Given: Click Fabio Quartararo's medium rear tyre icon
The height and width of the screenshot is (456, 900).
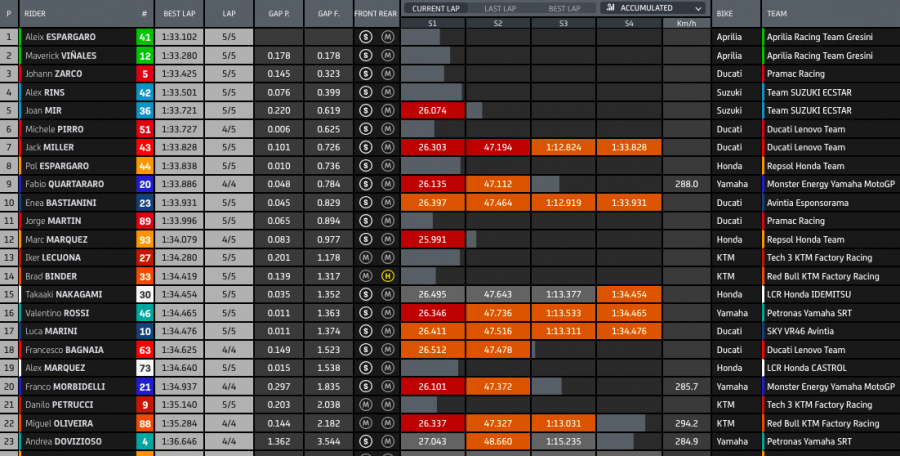Looking at the screenshot, I should point(387,184).
